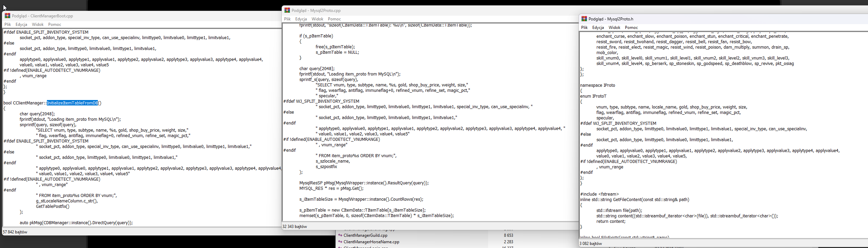Click WinRAR icon in ClientManagerBoot.cpp title bar
Screen dimensions: 868x248
pyautogui.click(x=7, y=16)
